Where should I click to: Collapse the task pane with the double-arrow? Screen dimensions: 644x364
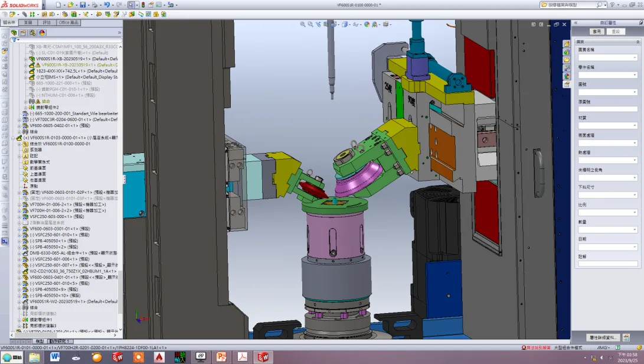coord(576,23)
